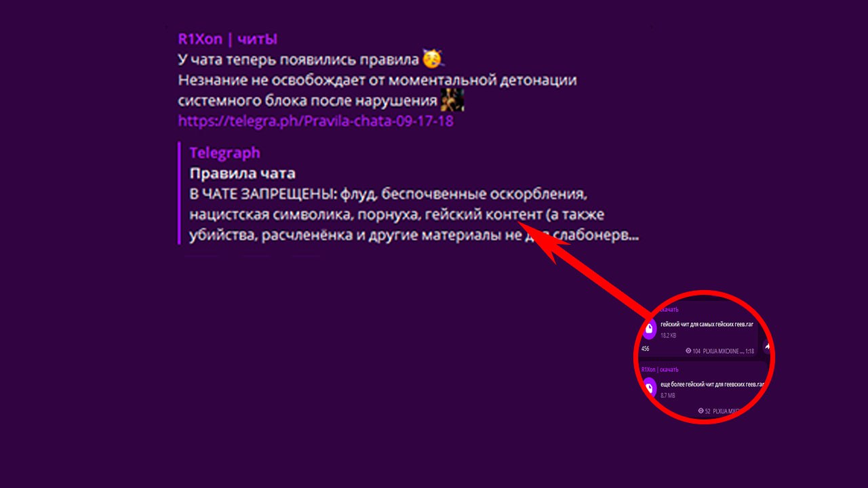Open the Telegraph preview source label
The image size is (868, 488).
(224, 152)
